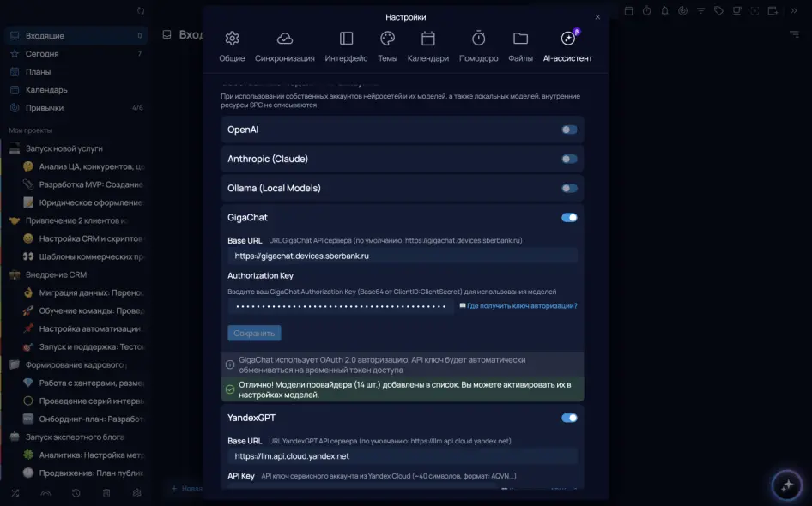Click the bell notifications icon
Image resolution: width=812 pixels, height=506 pixels.
coord(664,11)
